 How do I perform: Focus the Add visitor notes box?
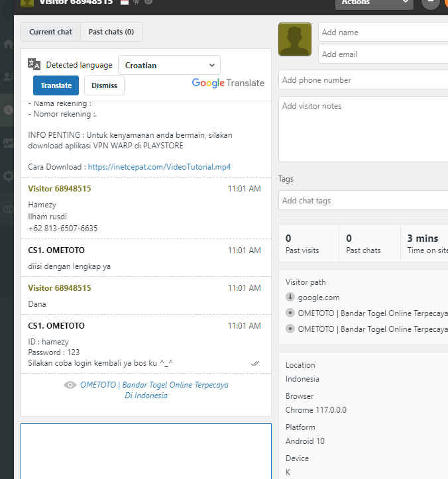point(363,129)
